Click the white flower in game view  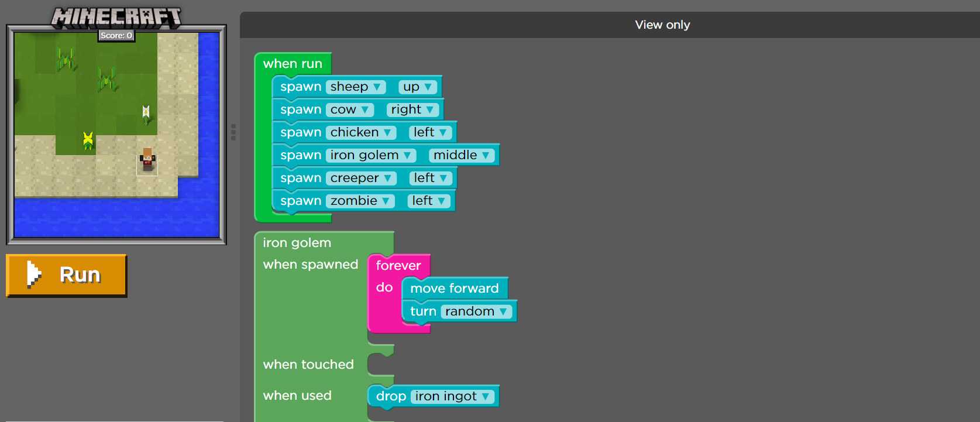(146, 114)
